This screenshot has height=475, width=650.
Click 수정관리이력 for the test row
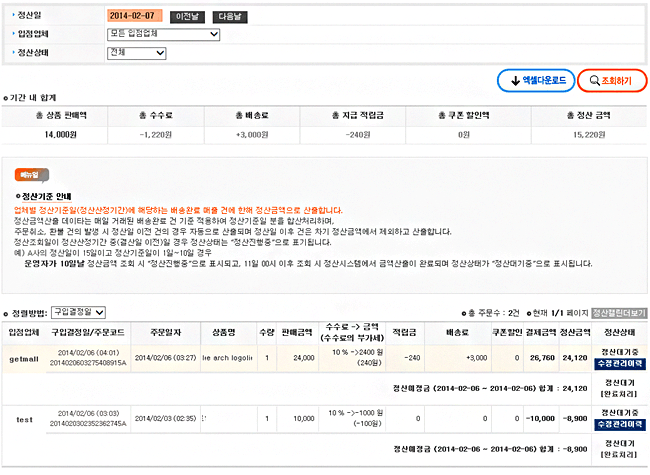point(620,425)
